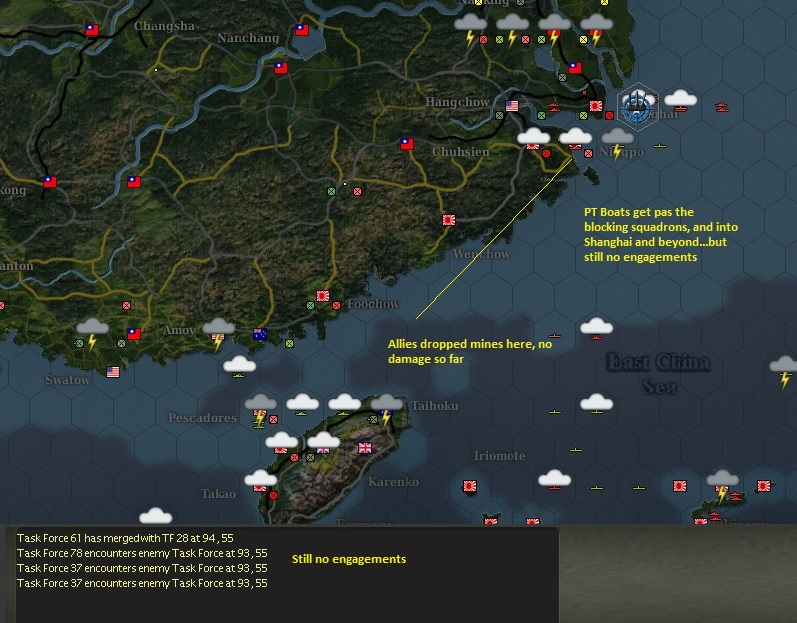Click the Taihoku city label
Image resolution: width=797 pixels, height=623 pixels.
point(435,406)
